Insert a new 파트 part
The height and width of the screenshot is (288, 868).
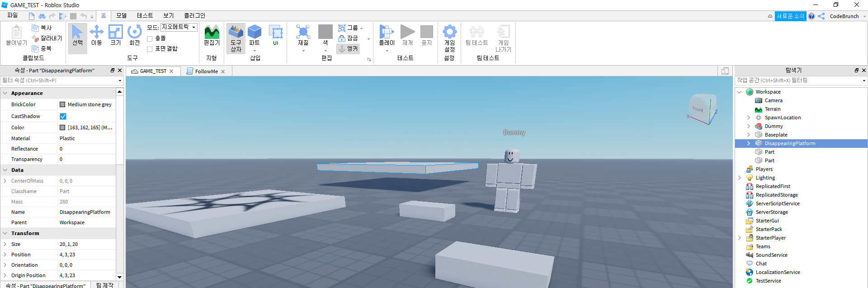pyautogui.click(x=255, y=36)
